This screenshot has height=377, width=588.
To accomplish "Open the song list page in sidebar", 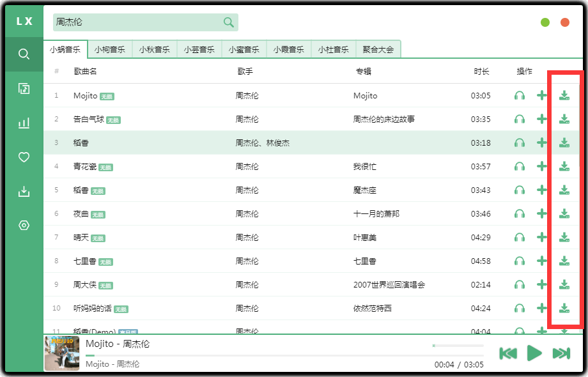I will point(24,89).
